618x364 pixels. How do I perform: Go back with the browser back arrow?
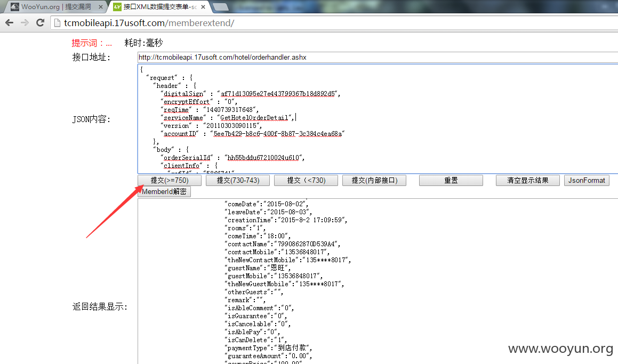pyautogui.click(x=9, y=23)
